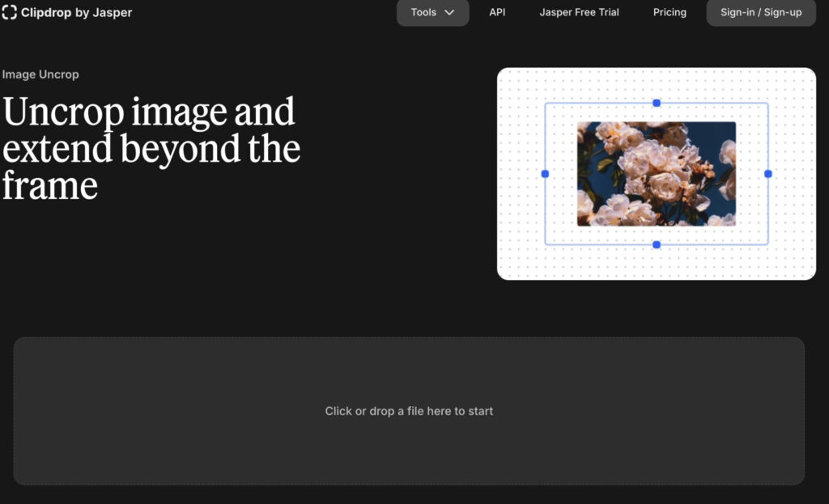Click the top blue handle of the frame
The height and width of the screenshot is (504, 829).
pyautogui.click(x=657, y=103)
